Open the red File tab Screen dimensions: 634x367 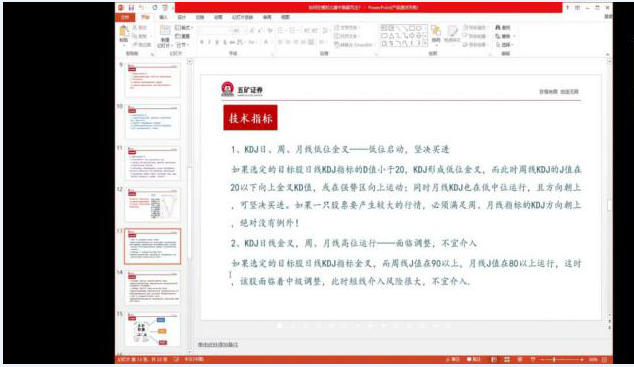[x=125, y=17]
